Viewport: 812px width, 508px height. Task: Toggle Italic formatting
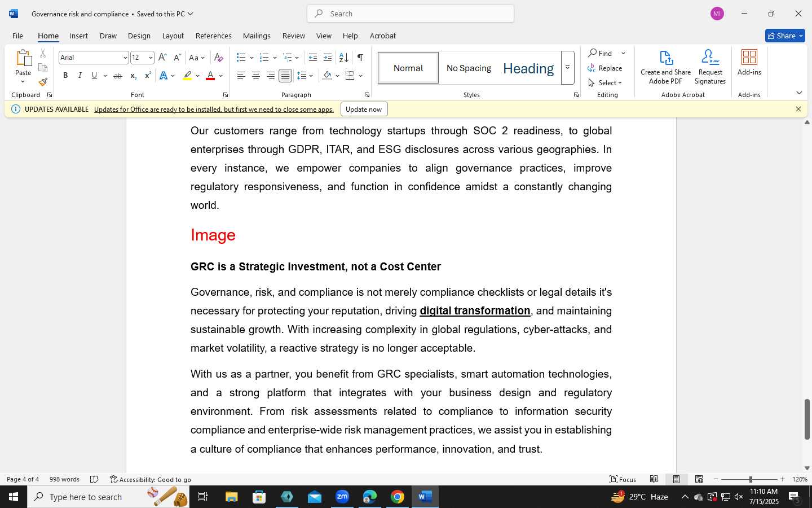[x=80, y=76]
